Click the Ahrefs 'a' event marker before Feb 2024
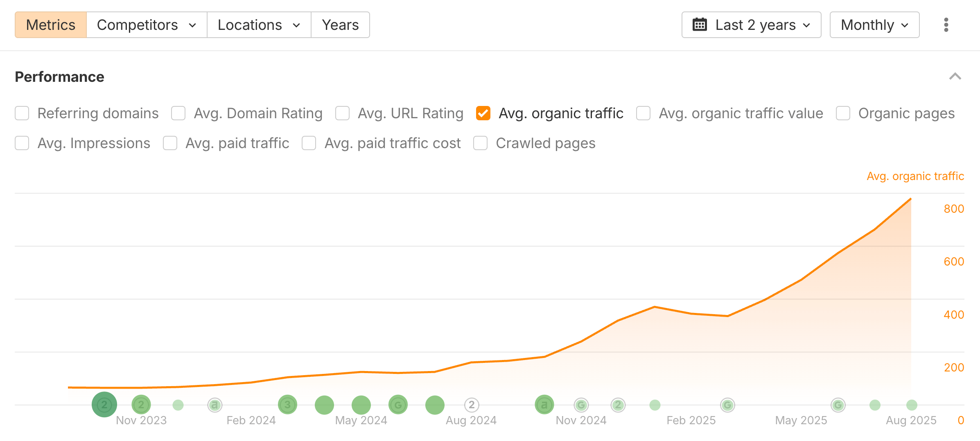The image size is (980, 441). [215, 404]
